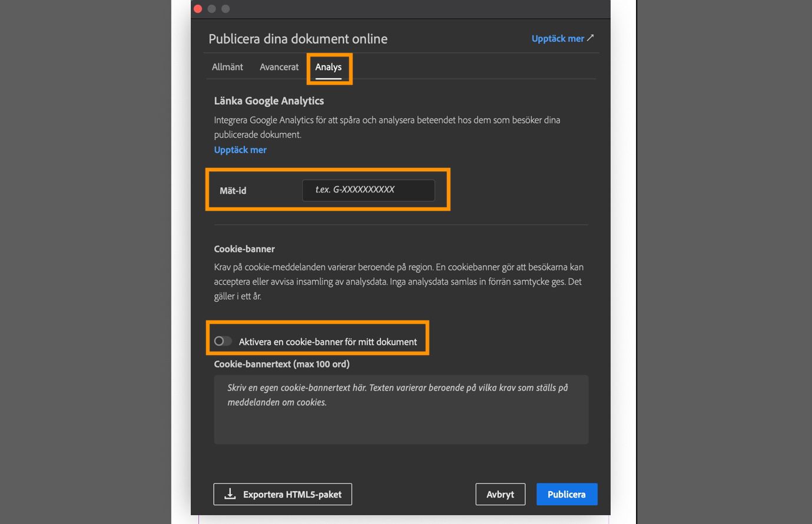812x524 pixels.
Task: Click the Länka Google Analytics heading
Action: coord(269,101)
